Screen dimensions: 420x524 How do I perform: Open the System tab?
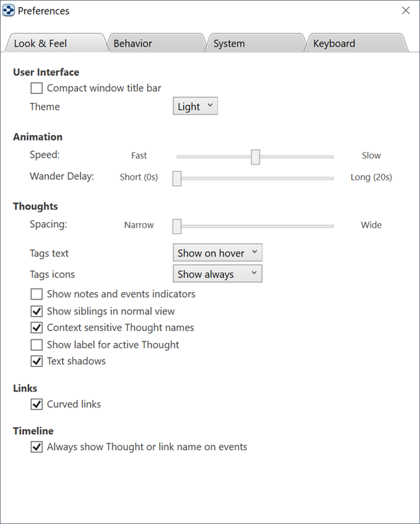click(229, 44)
